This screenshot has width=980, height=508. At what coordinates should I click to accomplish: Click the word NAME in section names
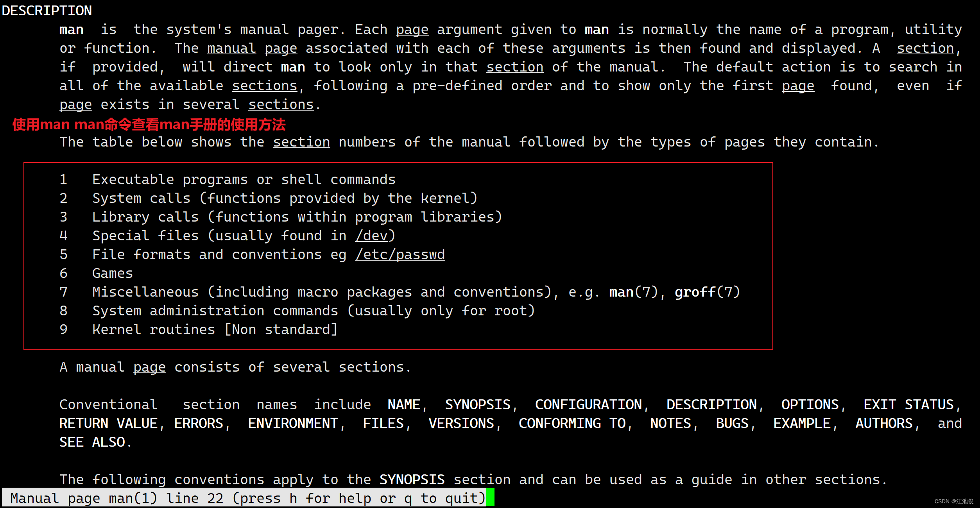point(404,404)
